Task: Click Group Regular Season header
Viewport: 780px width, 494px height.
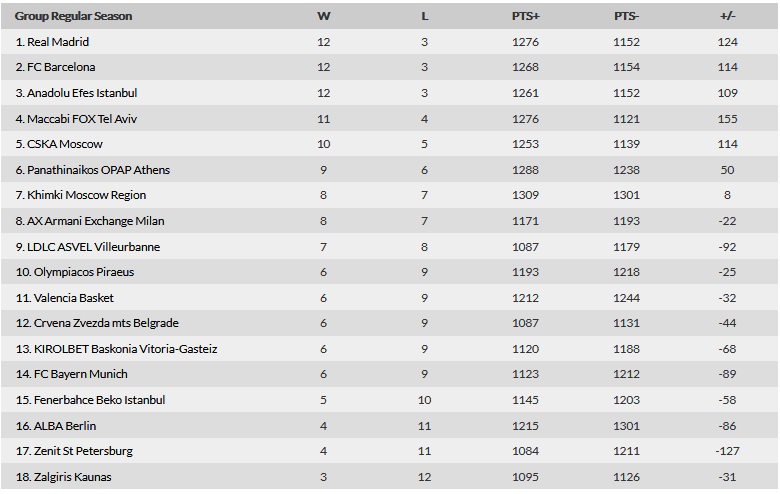Action: [x=74, y=16]
